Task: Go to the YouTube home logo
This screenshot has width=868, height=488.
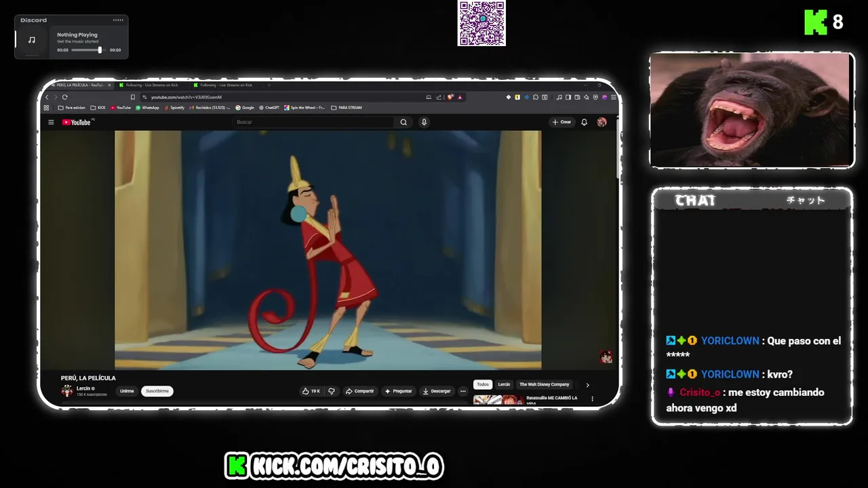Action: click(77, 122)
